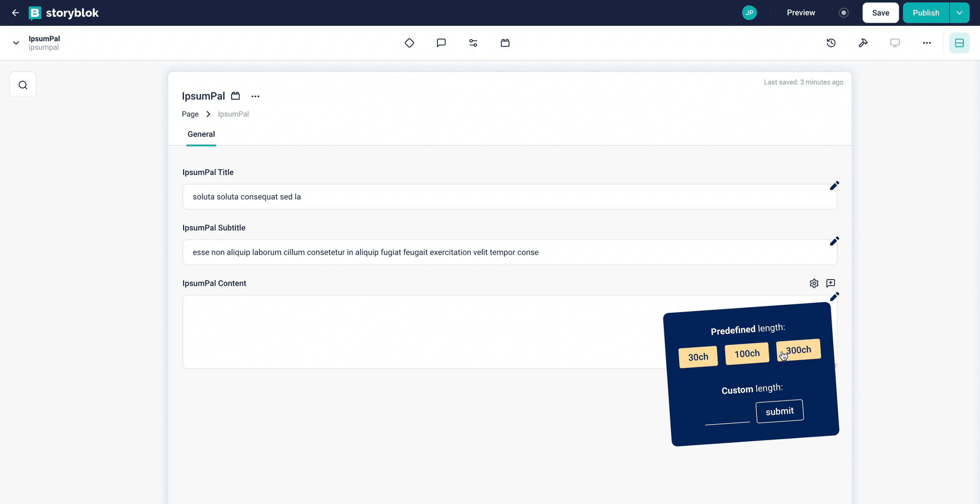Open the comments speech bubble icon
980x504 pixels.
pos(441,43)
